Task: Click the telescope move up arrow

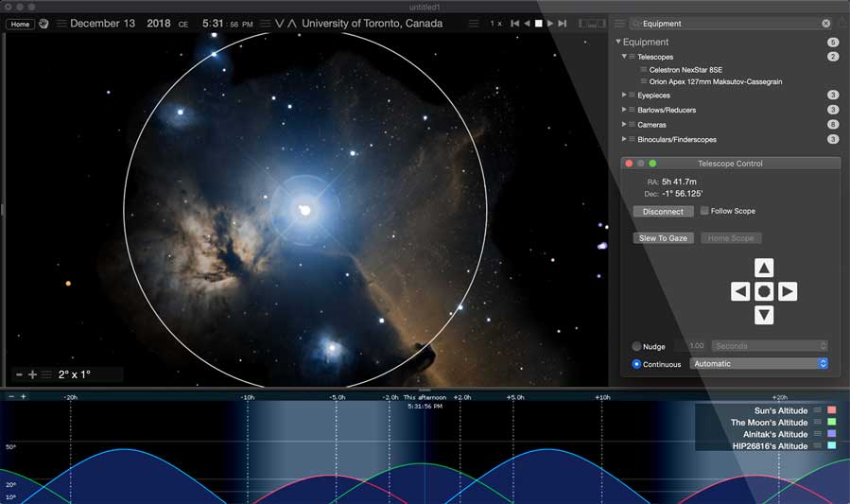Action: click(x=764, y=269)
